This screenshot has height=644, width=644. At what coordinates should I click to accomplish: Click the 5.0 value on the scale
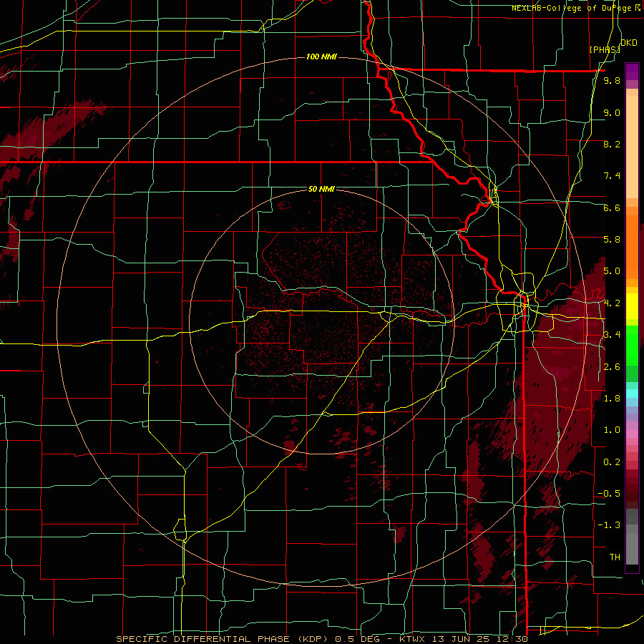[x=612, y=271]
